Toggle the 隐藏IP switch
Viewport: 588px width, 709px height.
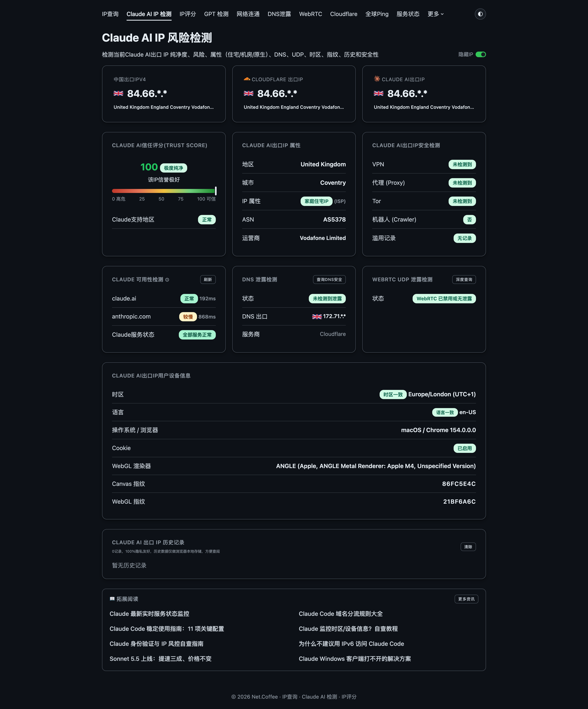481,54
